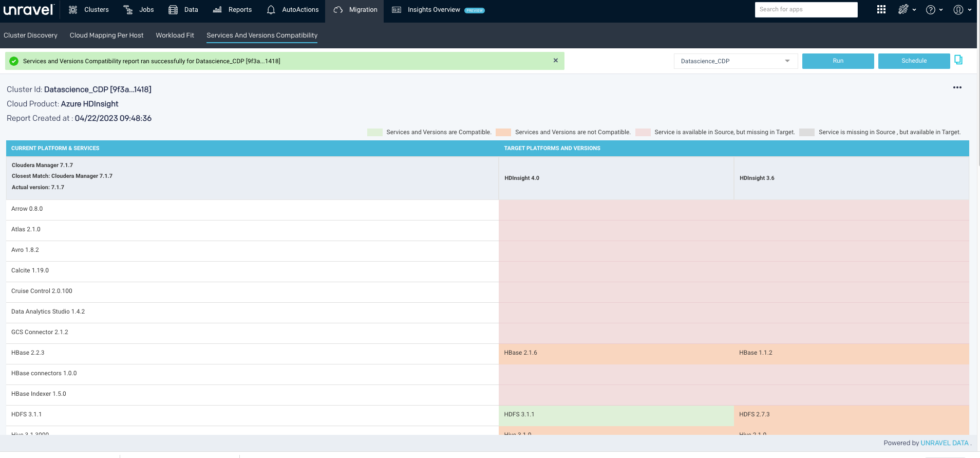Open the UNRAVEL DATA link

(945, 443)
